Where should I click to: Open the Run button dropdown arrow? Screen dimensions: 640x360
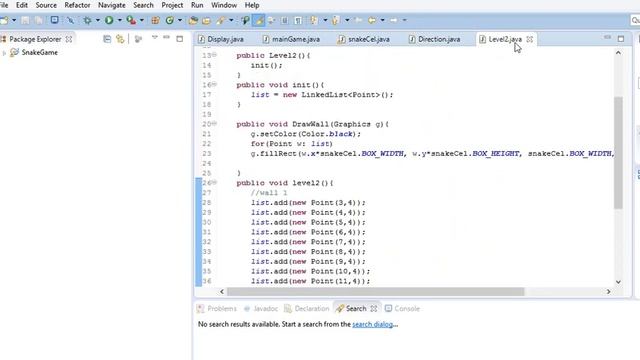(120, 20)
